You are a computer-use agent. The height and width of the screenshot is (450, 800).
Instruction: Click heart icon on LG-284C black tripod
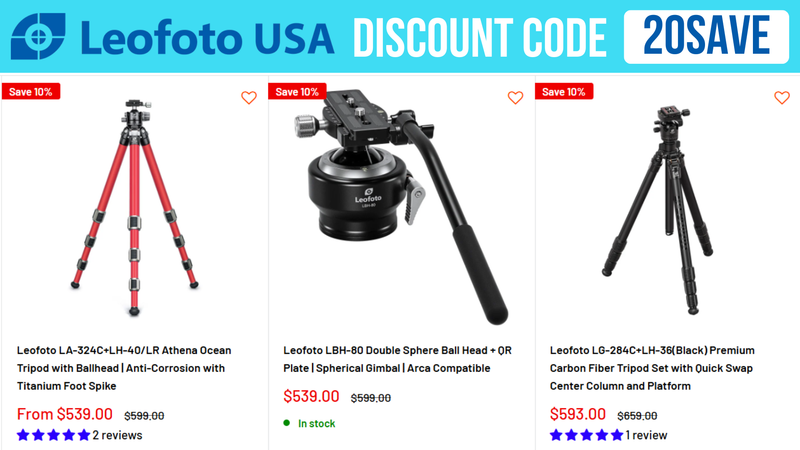click(x=782, y=97)
